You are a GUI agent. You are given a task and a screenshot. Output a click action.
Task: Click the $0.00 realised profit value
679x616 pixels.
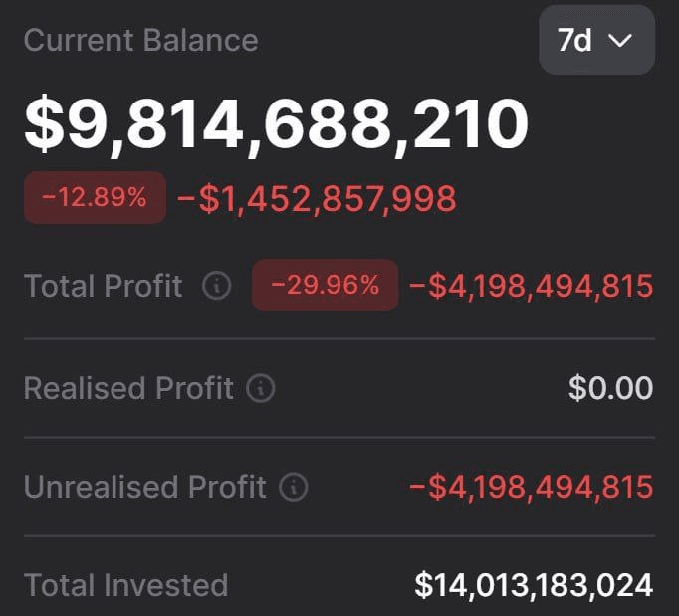click(x=610, y=388)
